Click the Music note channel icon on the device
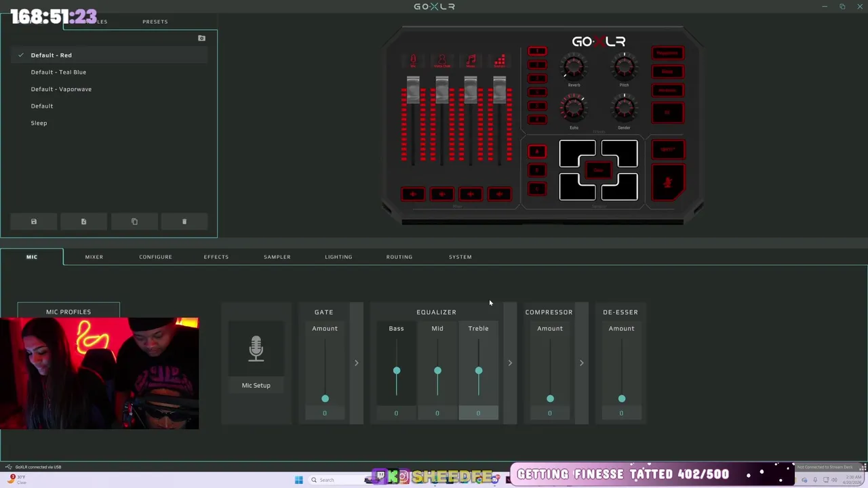 471,61
